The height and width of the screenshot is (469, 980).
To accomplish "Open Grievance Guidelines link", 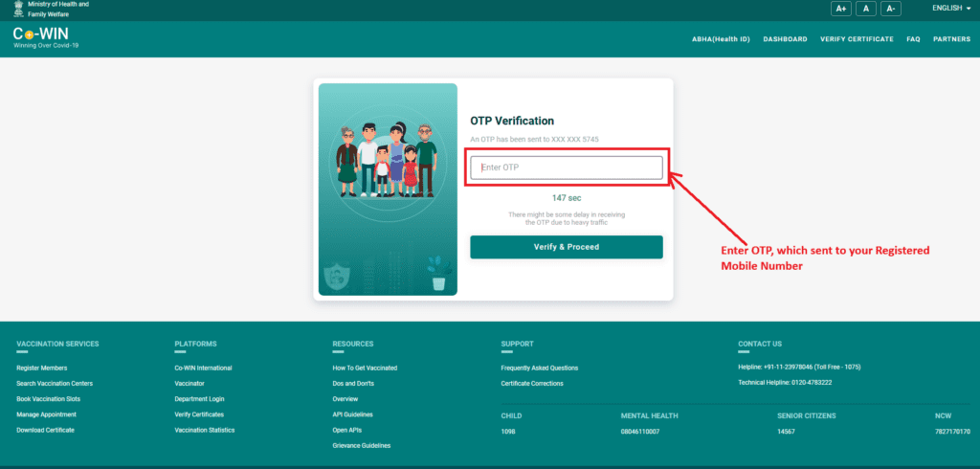I will pos(361,446).
